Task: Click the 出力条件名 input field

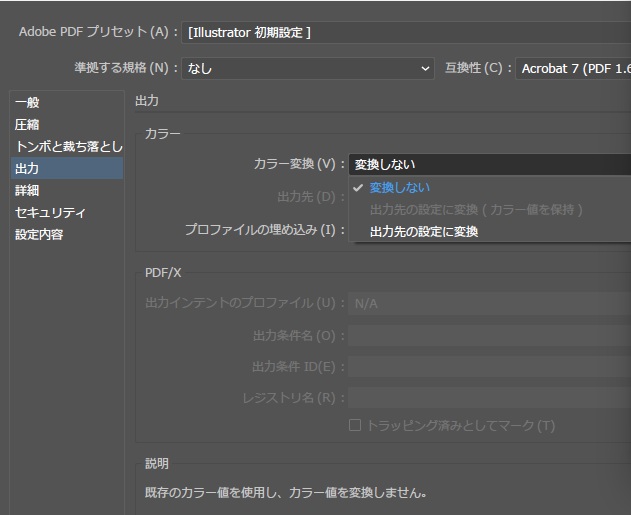Action: tap(490, 336)
